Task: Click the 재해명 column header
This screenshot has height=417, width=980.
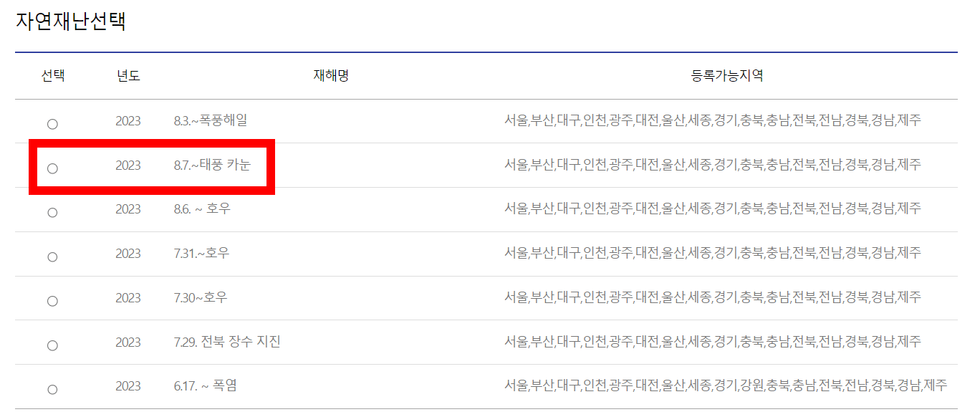Action: [329, 76]
